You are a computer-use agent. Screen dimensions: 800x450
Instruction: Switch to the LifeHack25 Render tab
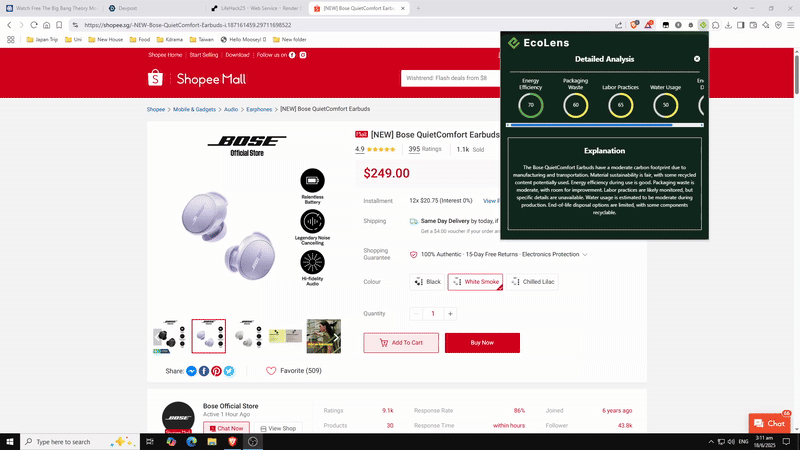257,8
